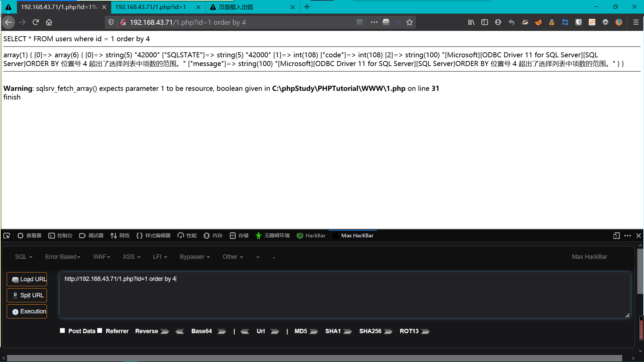
Task: Expand the SQL dropdown menu
Action: (23, 257)
